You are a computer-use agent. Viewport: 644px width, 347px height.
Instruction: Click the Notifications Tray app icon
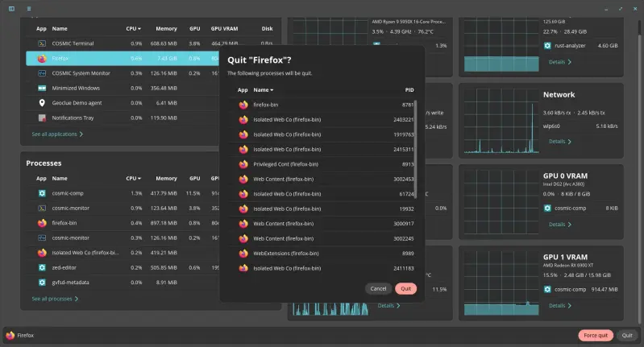click(x=42, y=118)
